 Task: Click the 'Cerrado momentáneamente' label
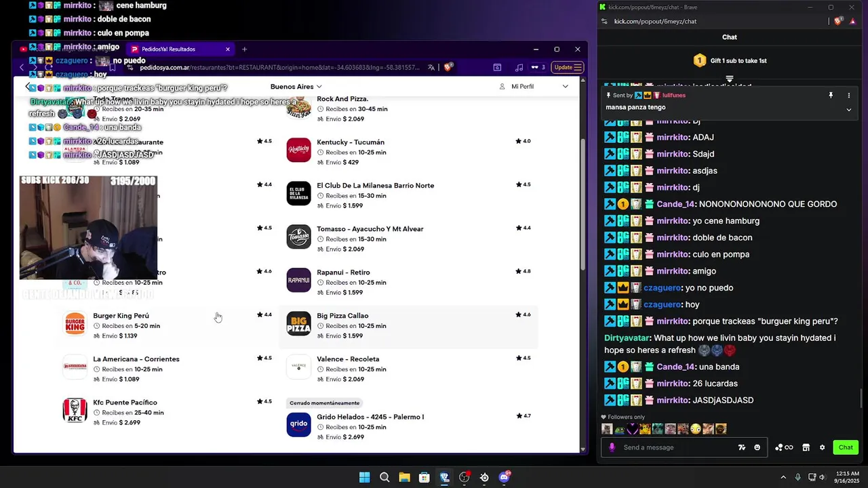(324, 403)
